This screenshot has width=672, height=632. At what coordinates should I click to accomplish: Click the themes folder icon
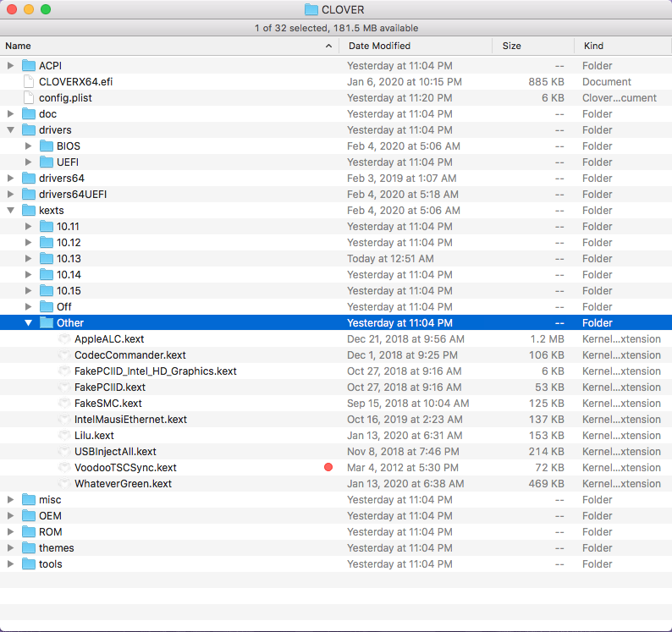coord(29,547)
